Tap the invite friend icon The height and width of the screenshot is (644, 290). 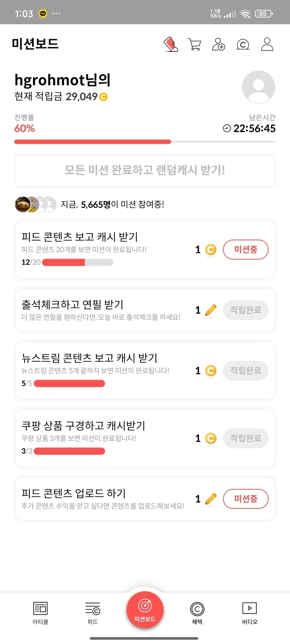coord(219,44)
